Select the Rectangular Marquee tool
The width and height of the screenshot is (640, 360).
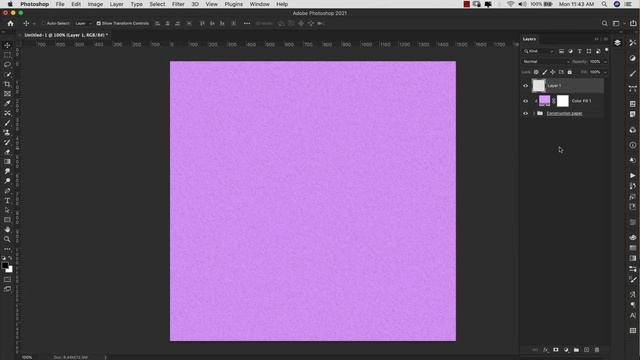tap(7, 55)
